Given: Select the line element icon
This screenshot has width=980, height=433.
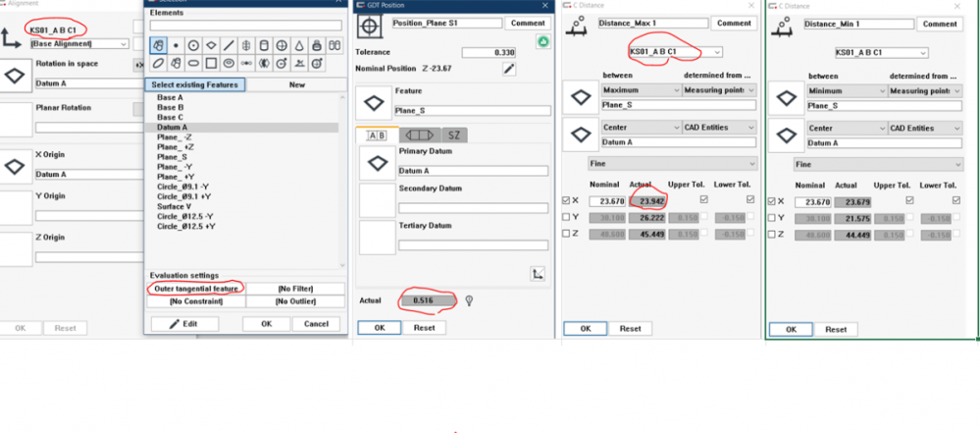Looking at the screenshot, I should point(229,46).
